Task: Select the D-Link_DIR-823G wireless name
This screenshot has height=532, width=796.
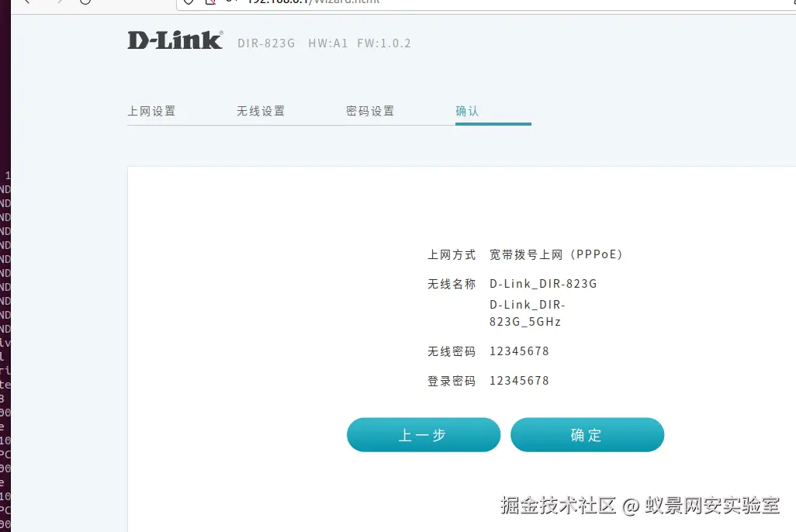Action: click(x=543, y=285)
